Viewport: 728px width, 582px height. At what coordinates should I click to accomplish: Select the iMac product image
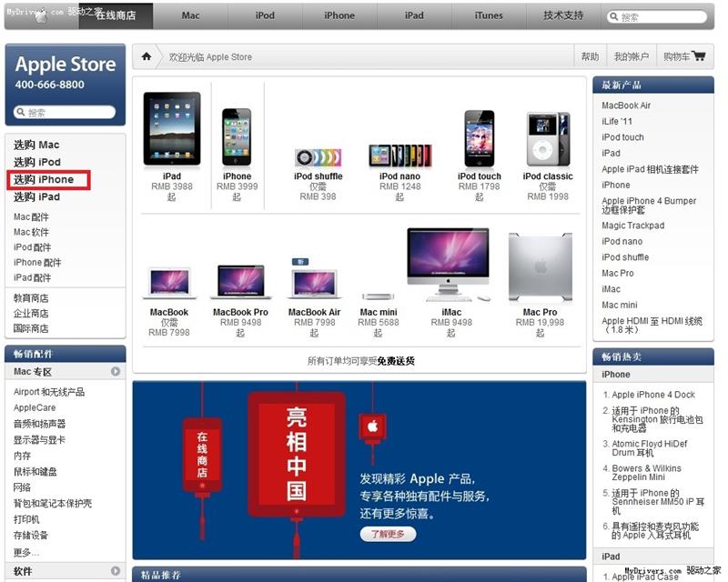[448, 265]
